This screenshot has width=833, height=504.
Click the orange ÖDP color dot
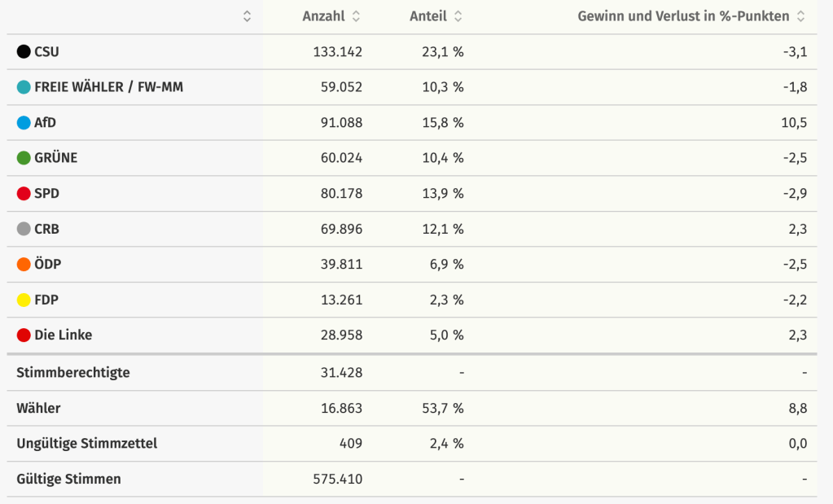[24, 265]
